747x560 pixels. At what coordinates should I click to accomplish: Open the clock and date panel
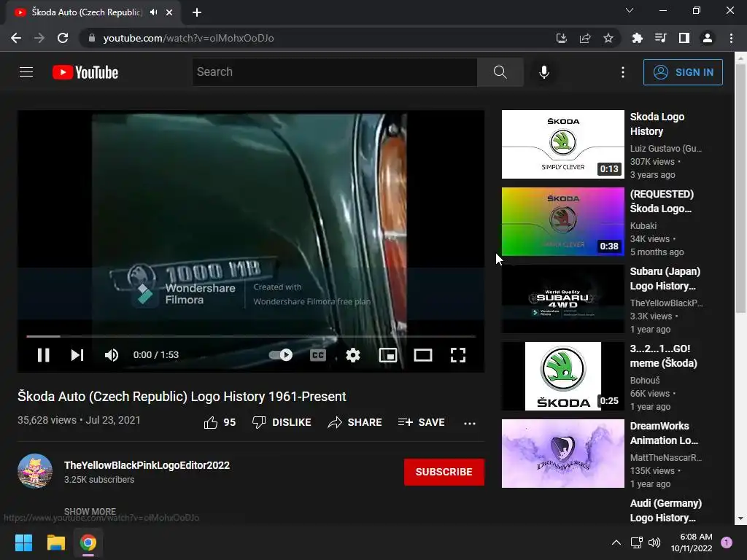click(692, 542)
